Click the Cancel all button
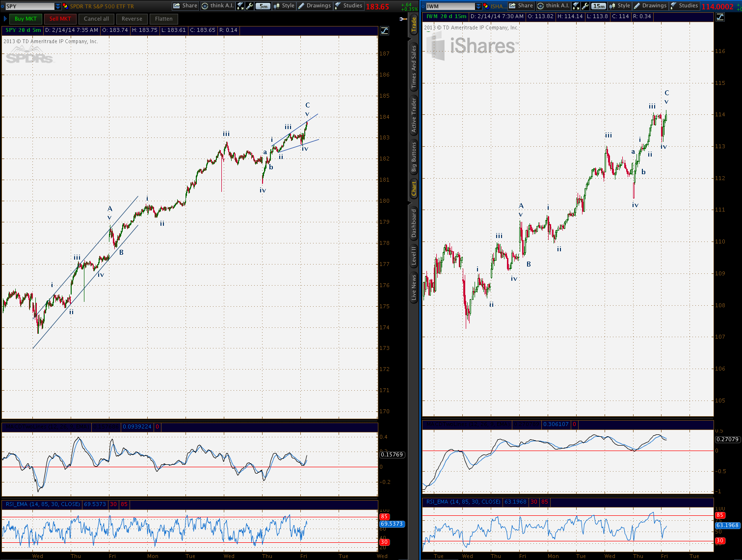The width and height of the screenshot is (742, 560). (x=96, y=19)
